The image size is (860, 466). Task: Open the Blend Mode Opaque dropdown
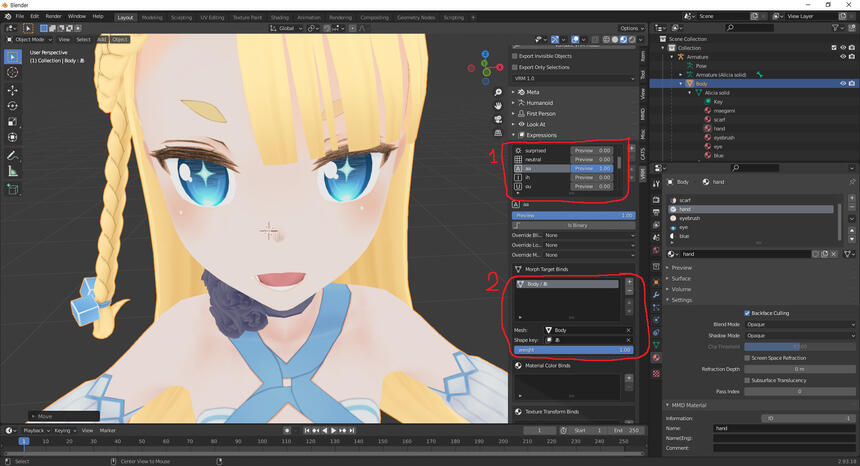[800, 325]
